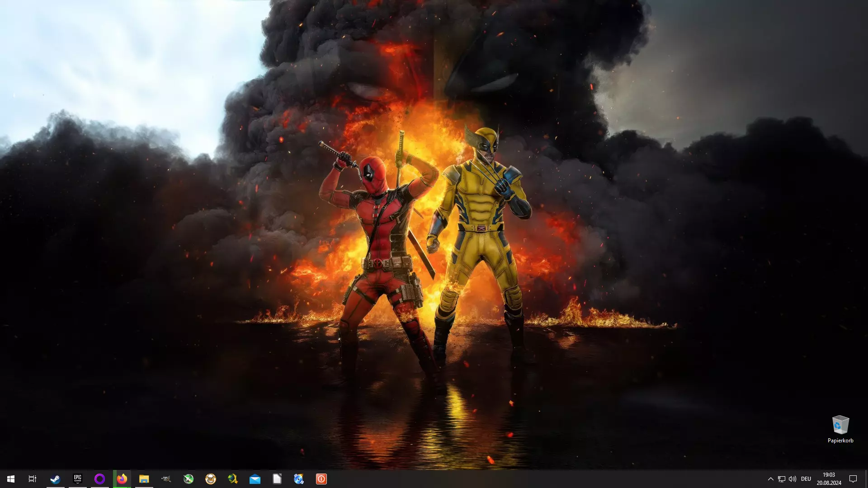Click the purple ring taskbar icon
This screenshot has width=868, height=488.
(x=99, y=479)
